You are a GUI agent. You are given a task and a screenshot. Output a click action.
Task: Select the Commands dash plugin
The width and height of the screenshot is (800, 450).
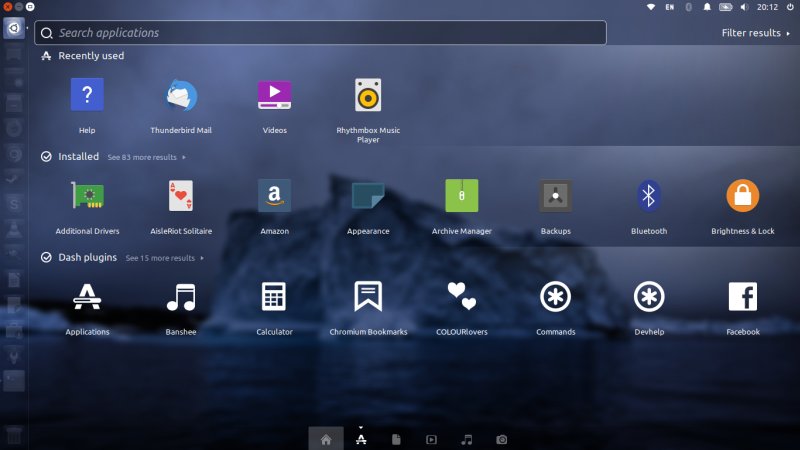coord(556,296)
